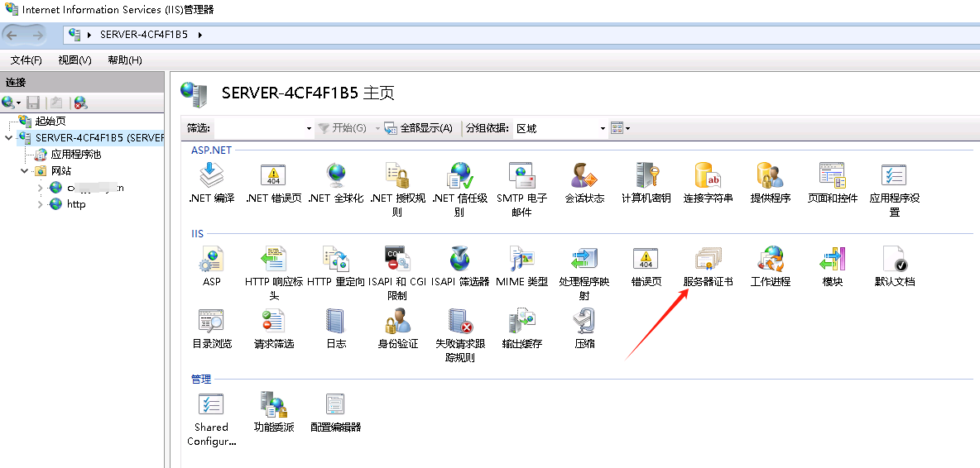The height and width of the screenshot is (468, 980).
Task: Open the 模块 feature icon
Action: (833, 258)
